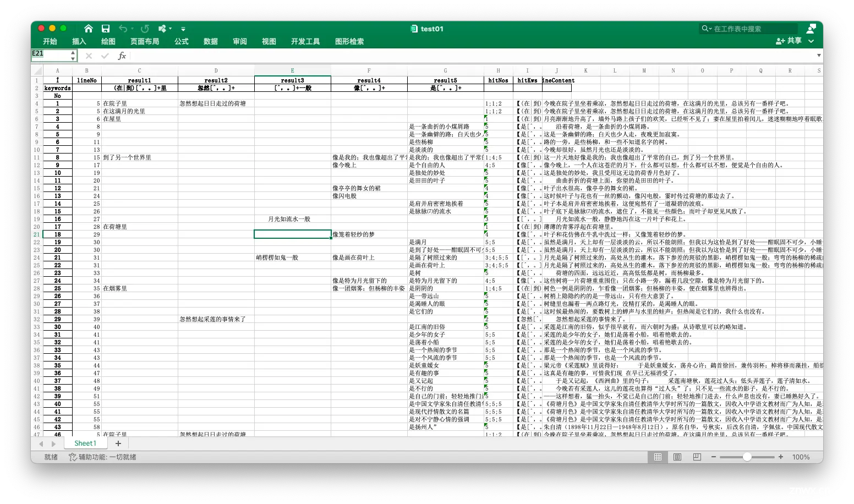This screenshot has height=504, width=854.
Task: Click the cancel entry X icon
Action: 89,56
